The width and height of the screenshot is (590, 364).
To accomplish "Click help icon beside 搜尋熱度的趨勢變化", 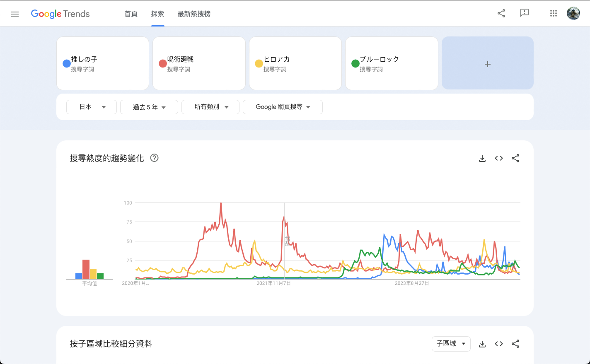I will pyautogui.click(x=154, y=158).
